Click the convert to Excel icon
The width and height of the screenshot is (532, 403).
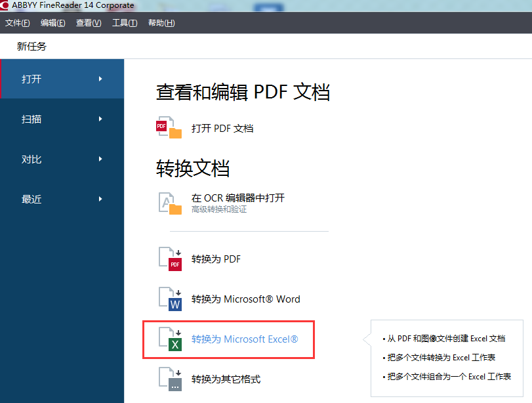pos(170,339)
